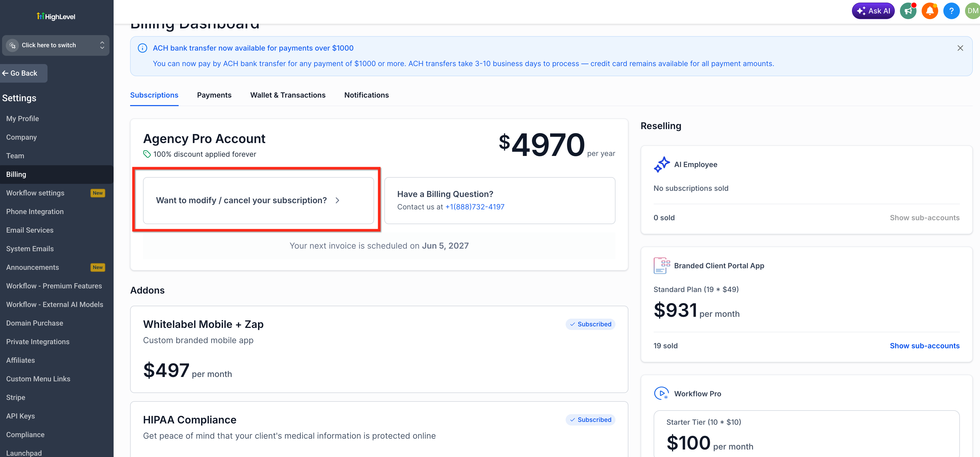This screenshot has height=457, width=980.
Task: Click the help question mark icon
Action: 951,11
